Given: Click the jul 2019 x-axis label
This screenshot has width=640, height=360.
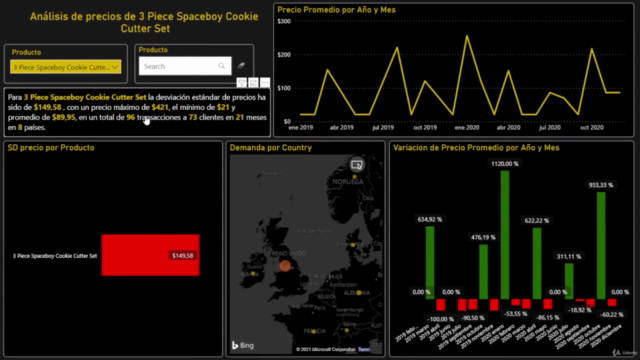Looking at the screenshot, I should 383,127.
